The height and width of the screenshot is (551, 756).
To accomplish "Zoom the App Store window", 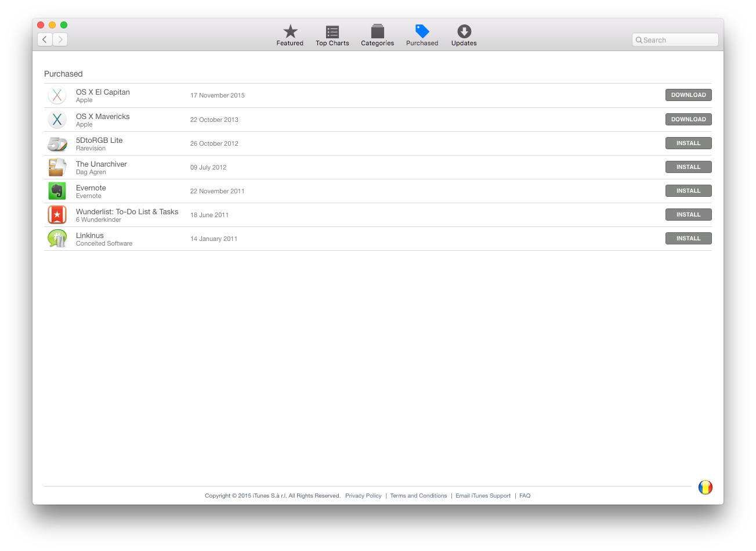I will 64,25.
